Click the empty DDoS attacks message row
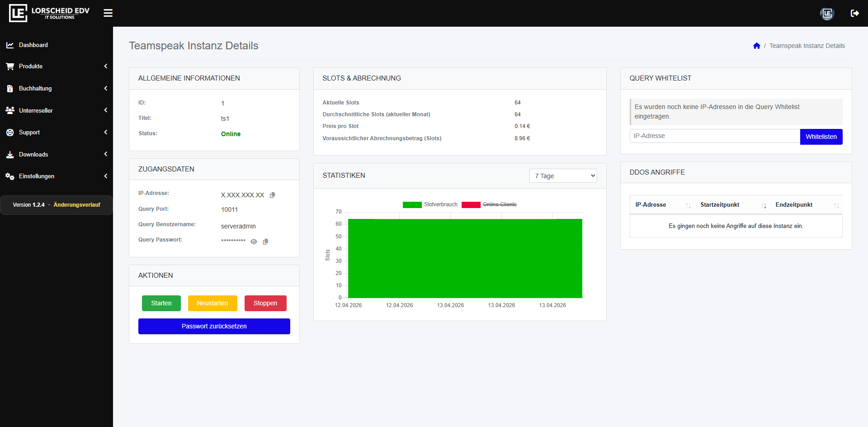 pyautogui.click(x=736, y=226)
